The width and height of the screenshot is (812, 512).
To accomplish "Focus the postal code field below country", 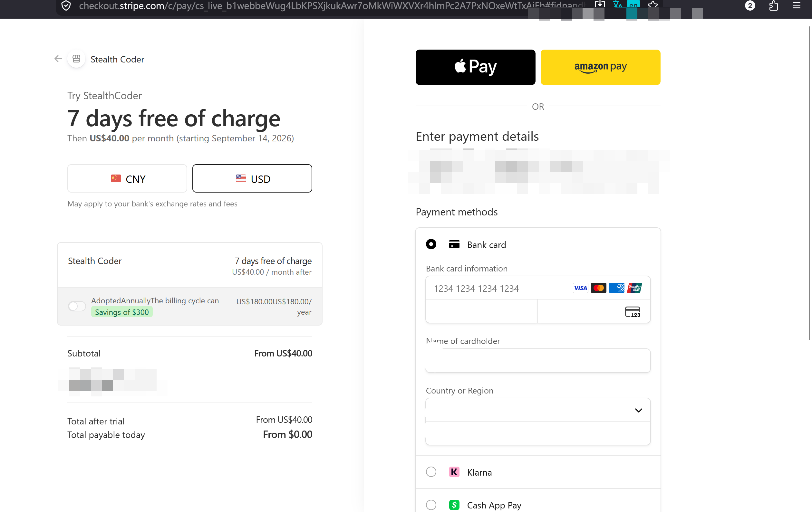I will 538,433.
